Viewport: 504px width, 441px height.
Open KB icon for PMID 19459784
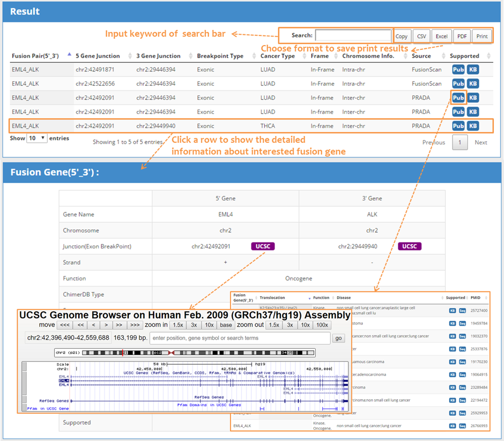tap(452, 324)
